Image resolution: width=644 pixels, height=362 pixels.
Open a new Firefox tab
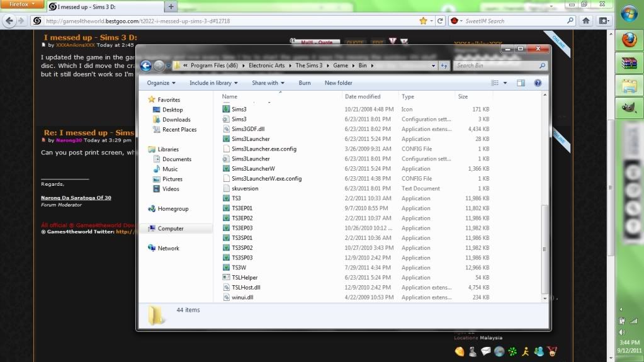[x=171, y=6]
